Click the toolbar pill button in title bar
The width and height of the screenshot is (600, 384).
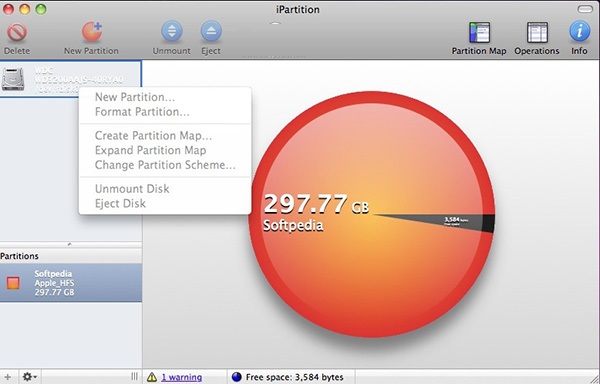click(x=584, y=9)
